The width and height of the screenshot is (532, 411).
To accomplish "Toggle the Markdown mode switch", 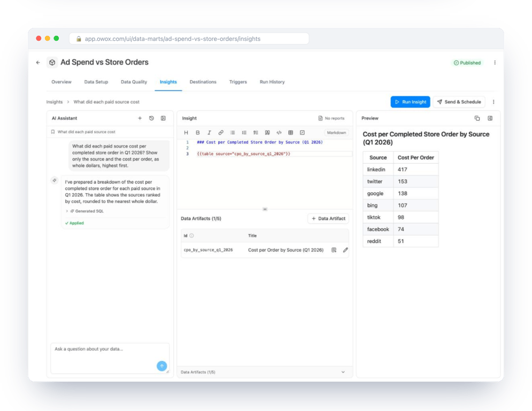I will click(336, 133).
